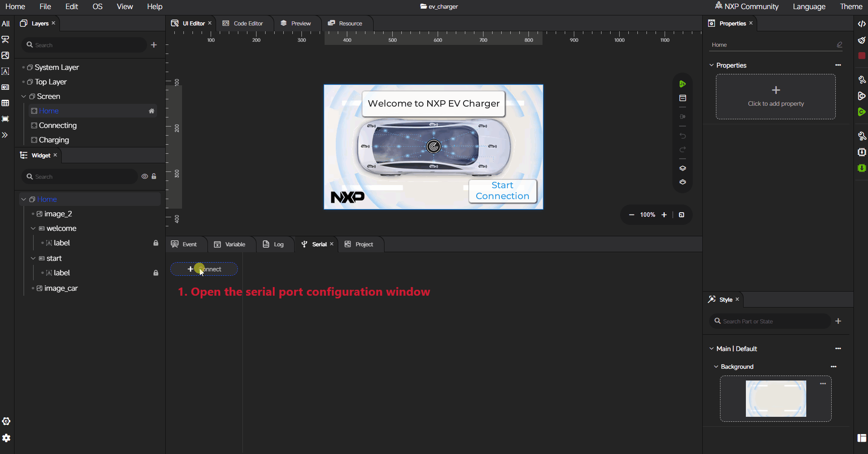Collapse the start widget group
The height and width of the screenshot is (454, 868).
point(33,259)
